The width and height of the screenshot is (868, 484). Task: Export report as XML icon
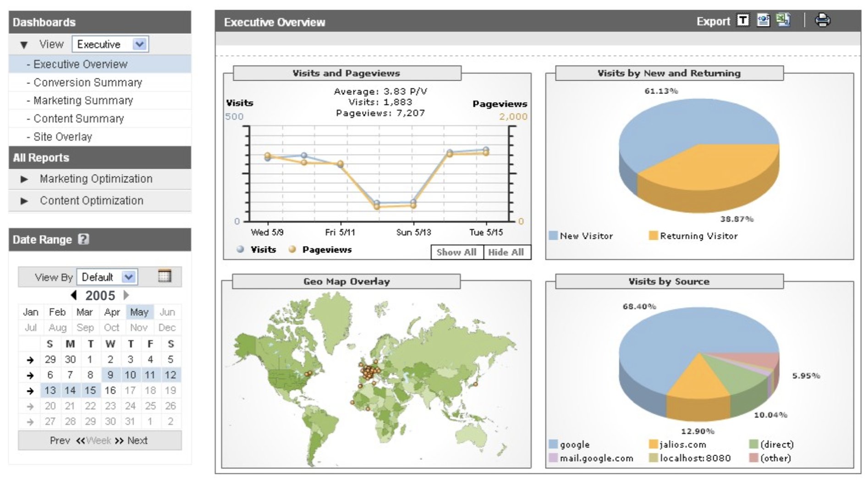(x=763, y=21)
